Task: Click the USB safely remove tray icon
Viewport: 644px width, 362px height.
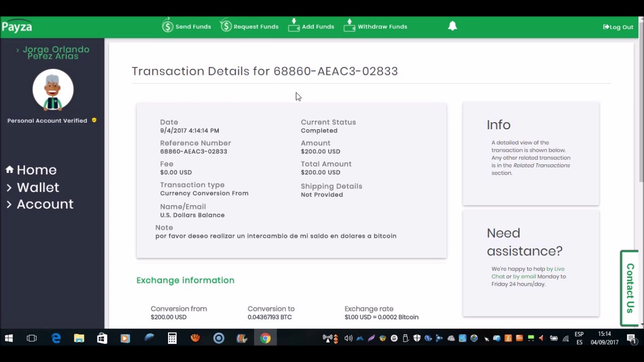Action: (x=406, y=338)
